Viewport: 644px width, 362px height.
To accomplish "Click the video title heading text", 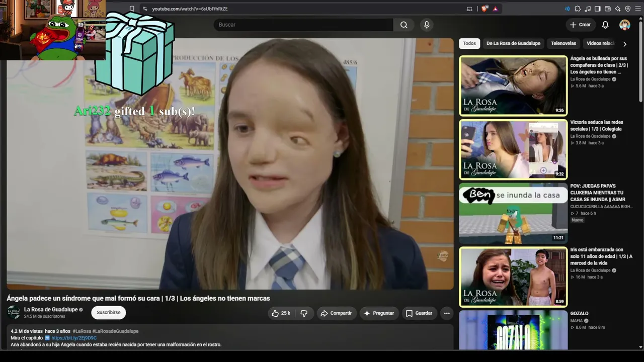I will tap(138, 298).
